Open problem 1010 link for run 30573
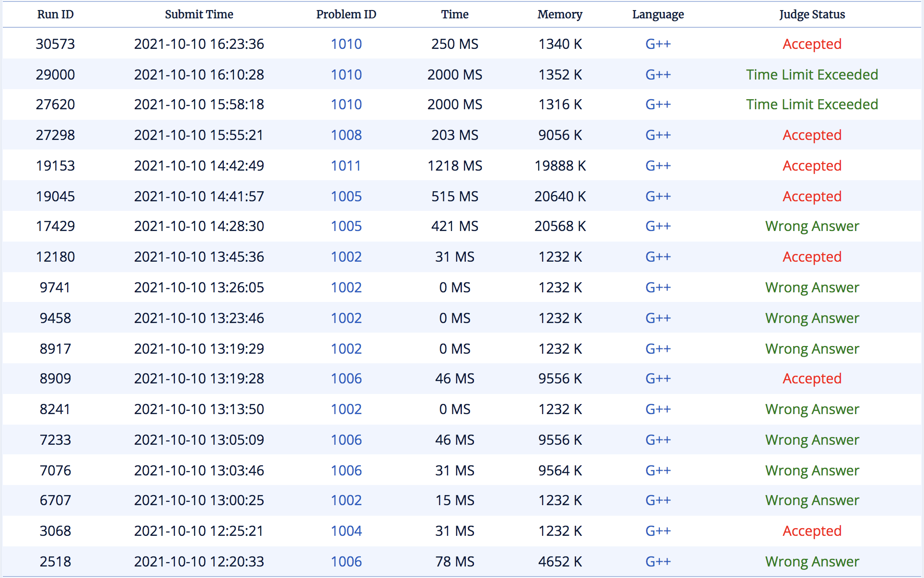This screenshot has width=924, height=578. pyautogui.click(x=346, y=44)
